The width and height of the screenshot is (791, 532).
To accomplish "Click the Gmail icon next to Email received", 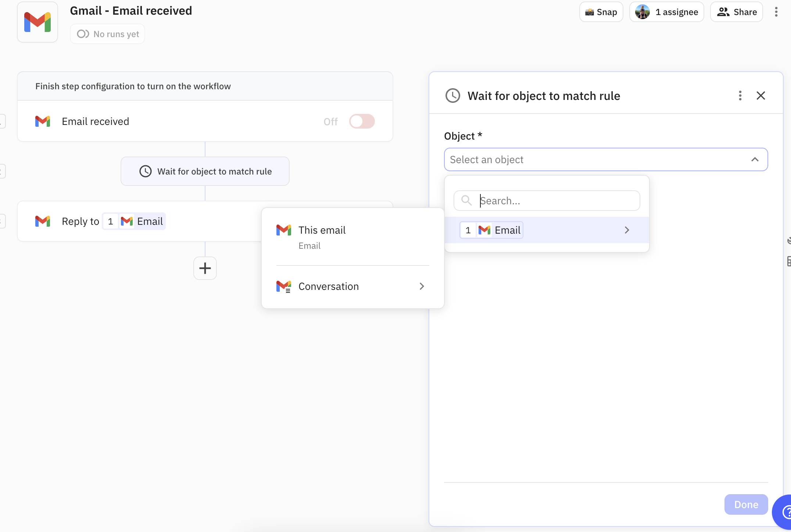I will [x=42, y=121].
